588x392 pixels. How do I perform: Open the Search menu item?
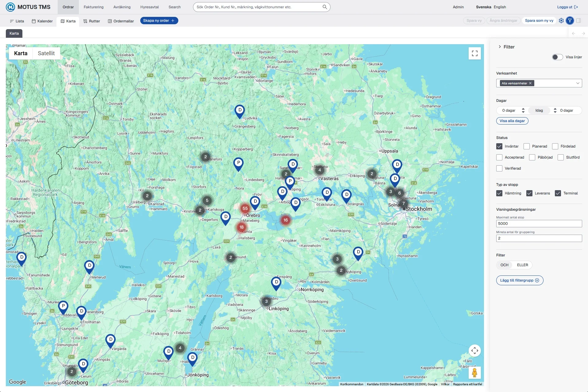(x=175, y=7)
